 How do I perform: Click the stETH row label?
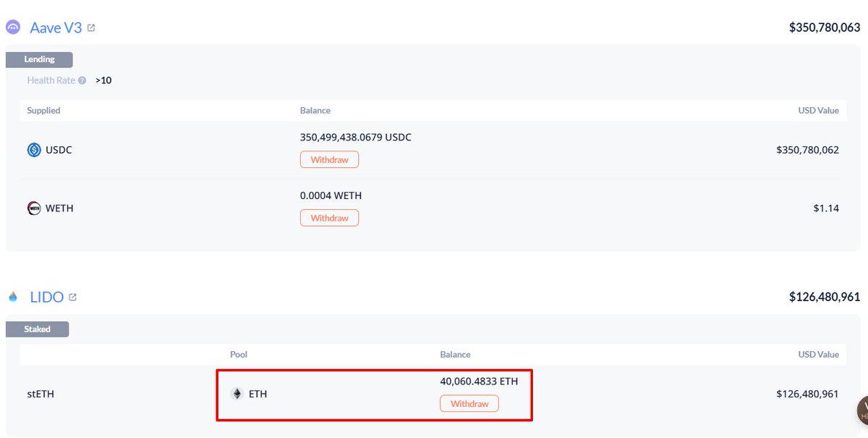tap(39, 395)
